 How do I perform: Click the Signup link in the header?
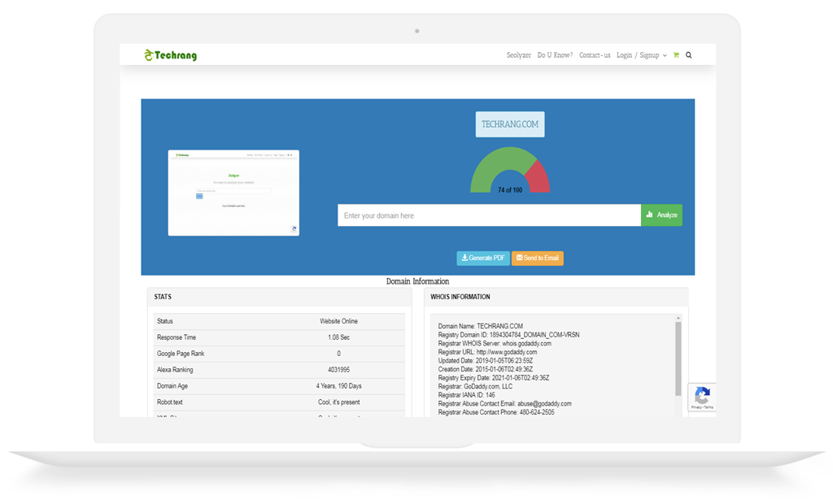649,55
